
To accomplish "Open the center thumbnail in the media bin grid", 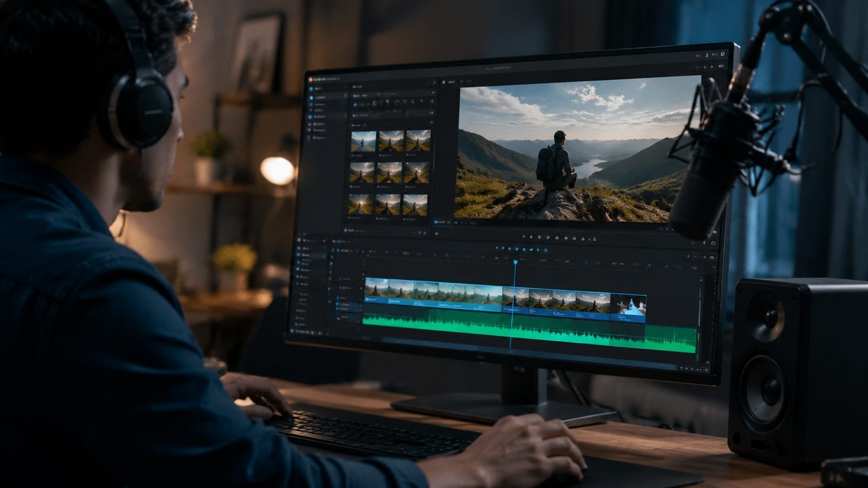I will point(390,172).
